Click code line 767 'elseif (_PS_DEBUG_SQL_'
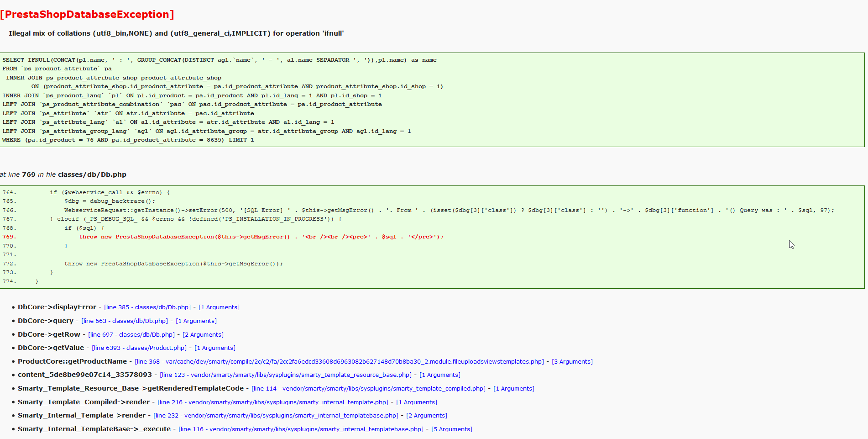868x439 pixels. click(196, 219)
